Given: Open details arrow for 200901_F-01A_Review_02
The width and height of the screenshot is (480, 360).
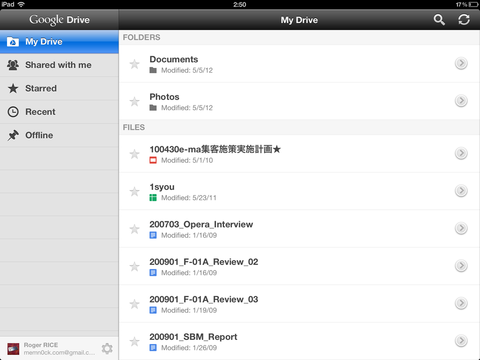Looking at the screenshot, I should tap(461, 266).
